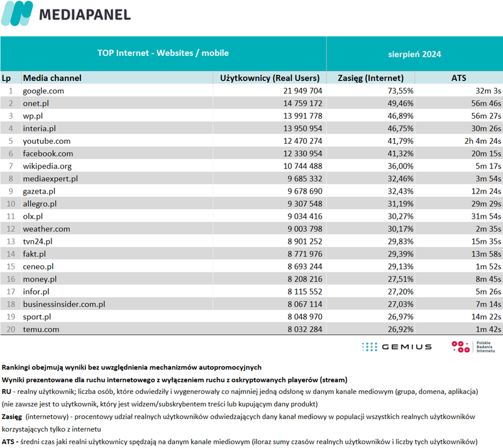Click the wikipedia.org channel name

[x=47, y=166]
